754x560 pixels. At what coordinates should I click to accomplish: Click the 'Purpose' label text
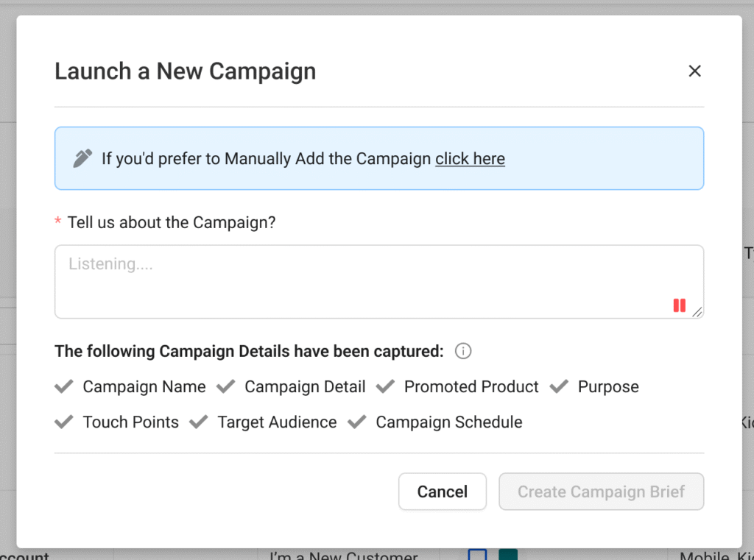[x=608, y=386]
